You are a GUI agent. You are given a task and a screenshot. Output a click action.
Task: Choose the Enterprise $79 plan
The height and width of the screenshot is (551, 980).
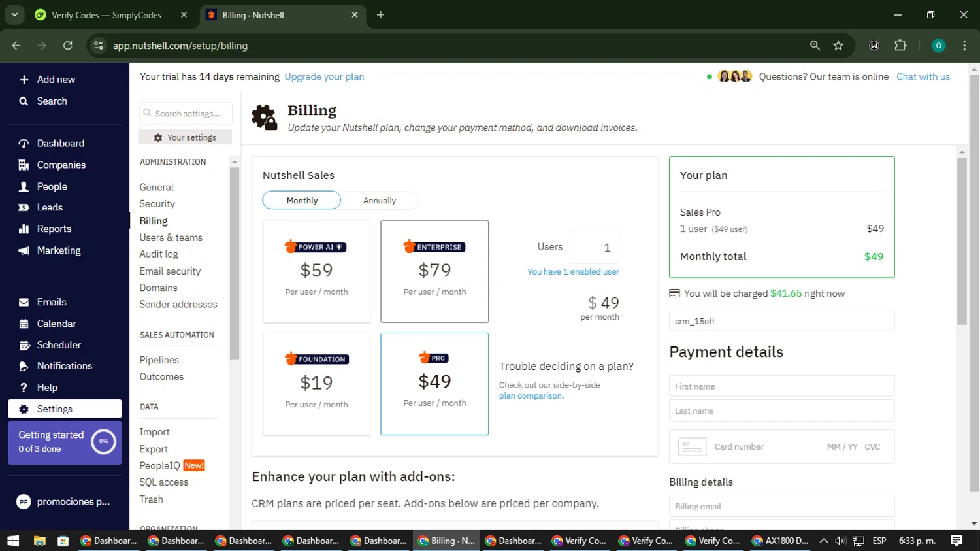[434, 271]
